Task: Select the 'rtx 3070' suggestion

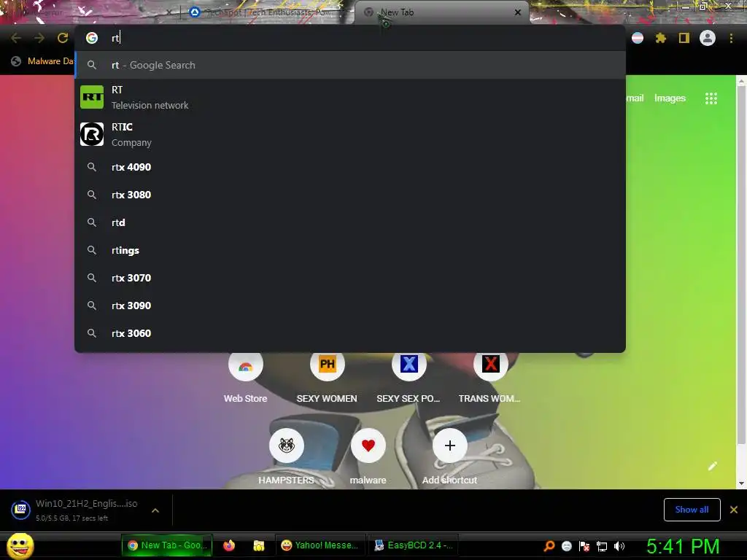Action: (349, 278)
